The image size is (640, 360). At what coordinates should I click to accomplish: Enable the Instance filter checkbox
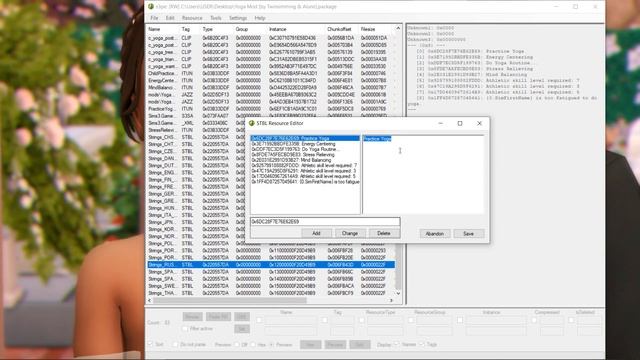coord(460,320)
